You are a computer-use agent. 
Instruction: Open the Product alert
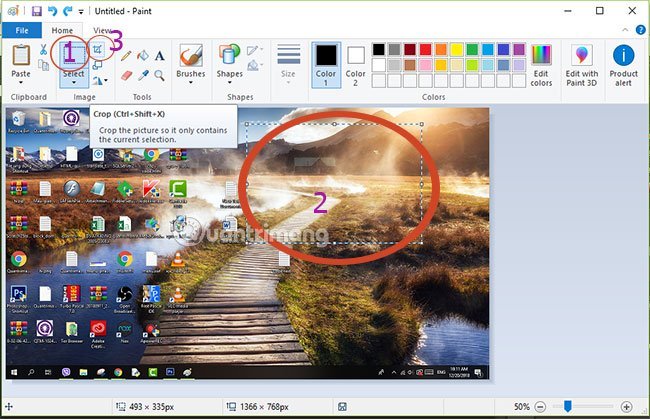click(624, 63)
